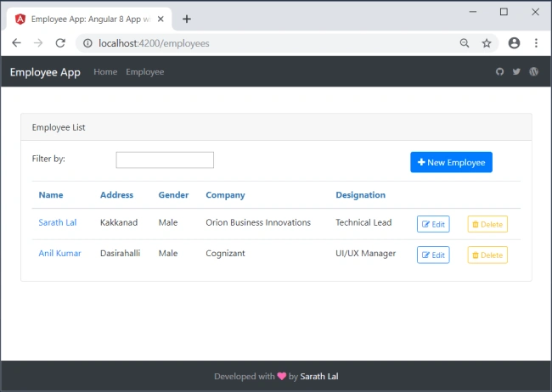Image resolution: width=552 pixels, height=392 pixels.
Task: Click the Name column header
Action: tap(51, 195)
